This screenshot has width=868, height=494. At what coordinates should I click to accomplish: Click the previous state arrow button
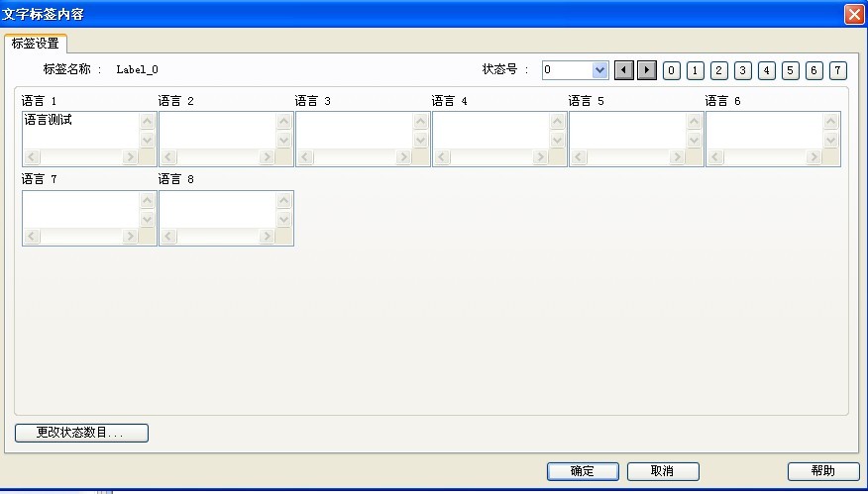(624, 70)
